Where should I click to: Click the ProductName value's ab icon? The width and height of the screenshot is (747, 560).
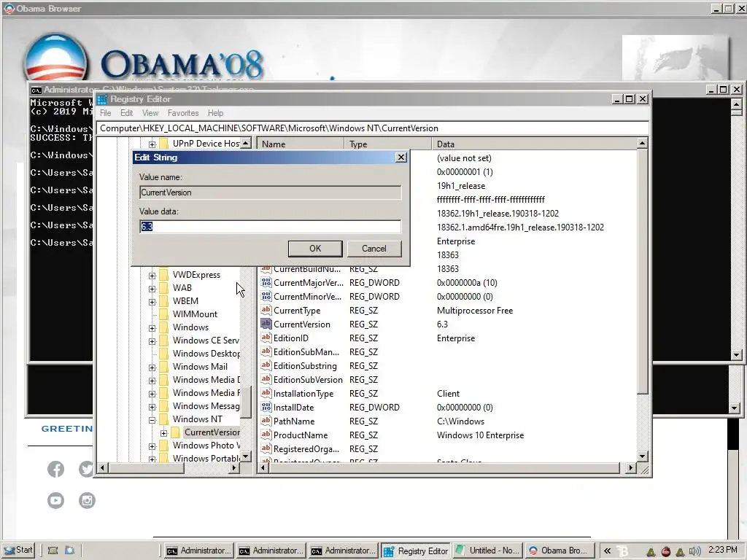point(266,435)
